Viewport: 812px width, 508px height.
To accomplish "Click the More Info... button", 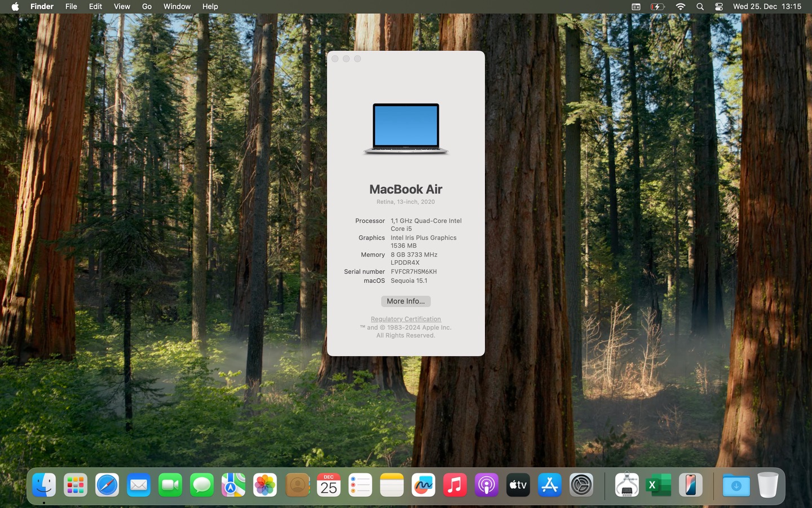I will pos(406,301).
